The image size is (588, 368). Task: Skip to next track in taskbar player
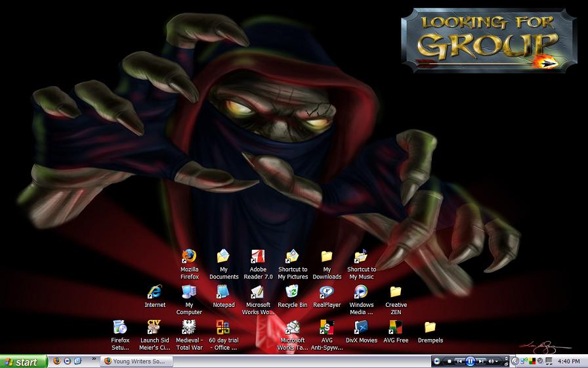click(481, 361)
